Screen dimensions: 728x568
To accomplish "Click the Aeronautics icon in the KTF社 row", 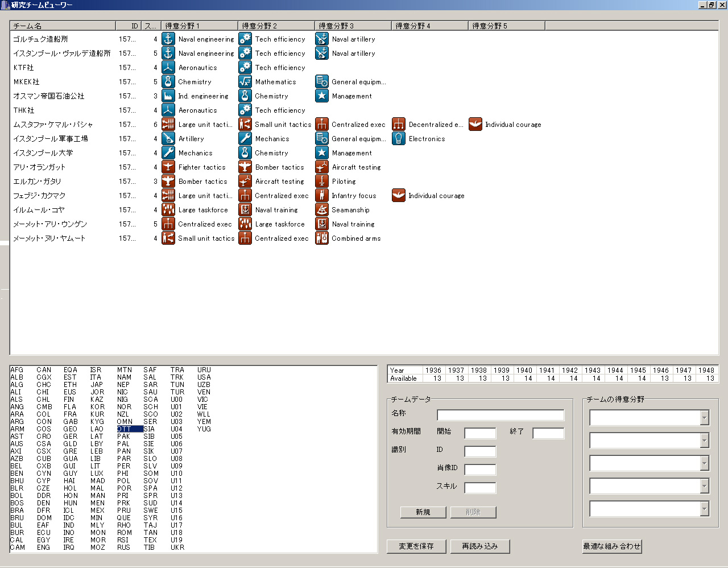I will click(x=168, y=67).
